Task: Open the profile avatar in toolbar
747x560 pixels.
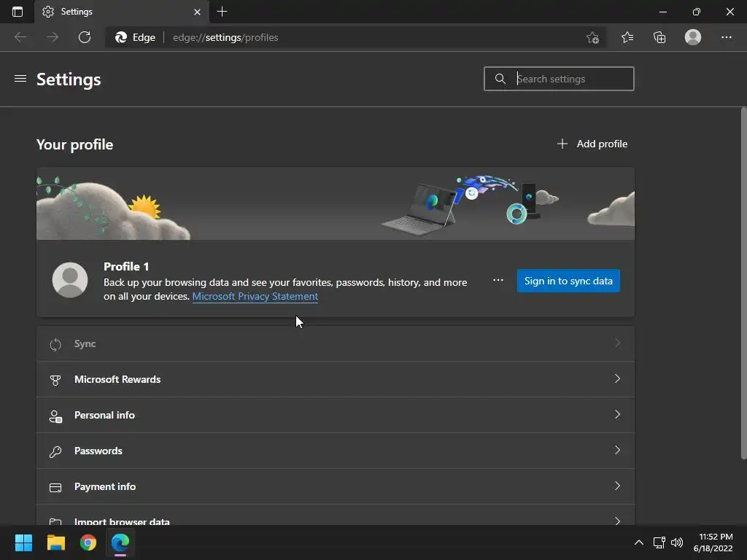Action: (x=693, y=37)
